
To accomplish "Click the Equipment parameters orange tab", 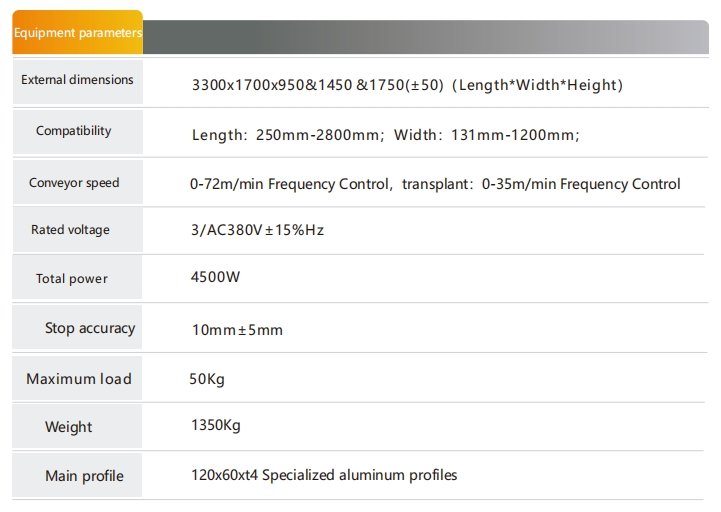I will tap(77, 33).
